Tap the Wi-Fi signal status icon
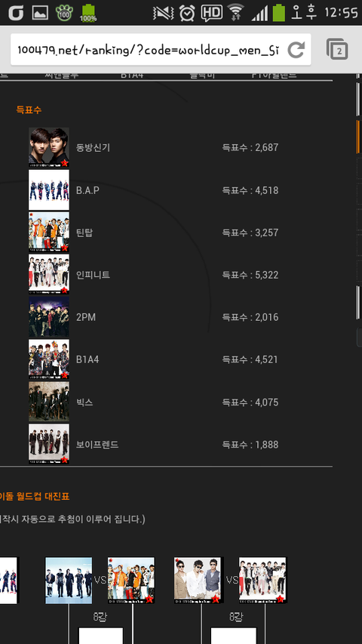The width and height of the screenshot is (362, 644). coord(235,12)
